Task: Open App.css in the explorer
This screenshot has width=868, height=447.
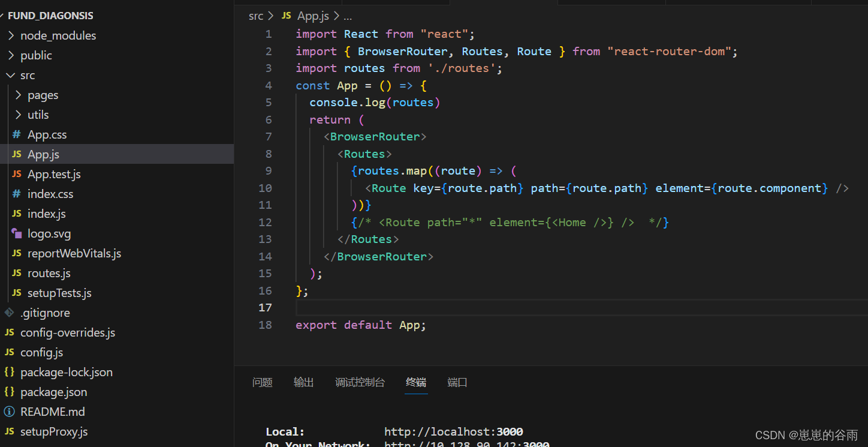Action: coord(117,134)
